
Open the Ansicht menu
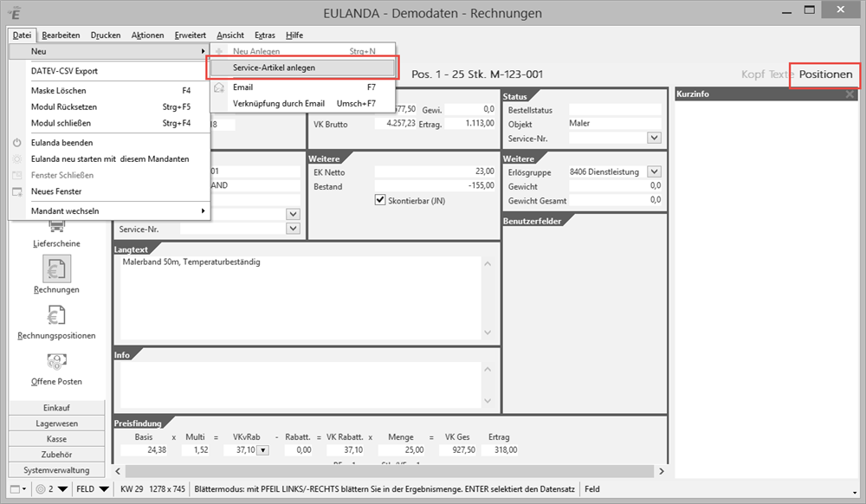tap(230, 36)
